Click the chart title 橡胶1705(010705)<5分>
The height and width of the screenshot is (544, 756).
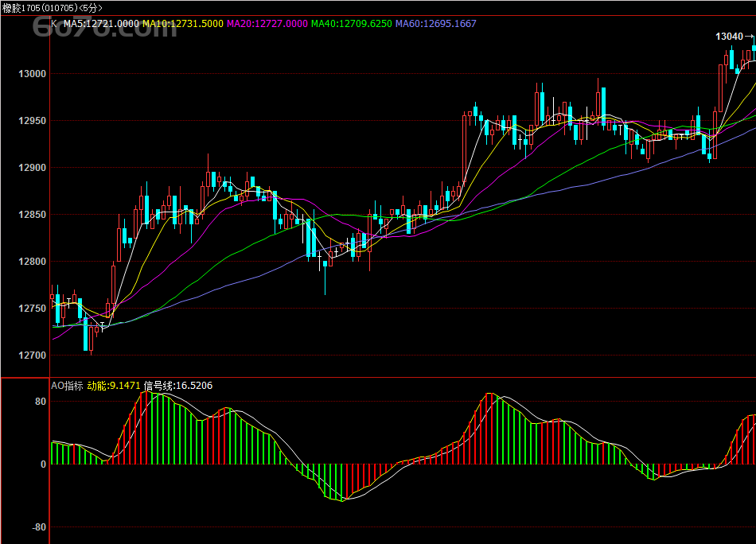52,8
